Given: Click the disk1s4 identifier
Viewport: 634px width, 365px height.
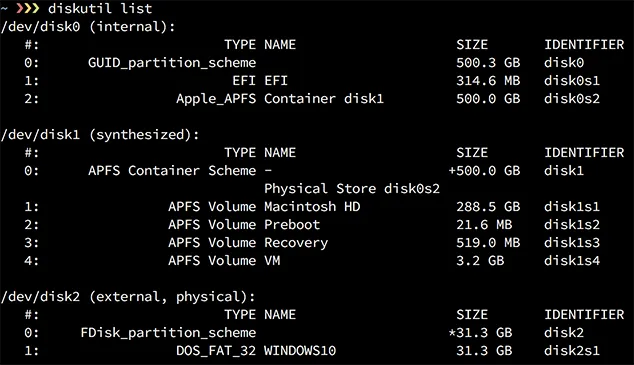Looking at the screenshot, I should (x=572, y=261).
